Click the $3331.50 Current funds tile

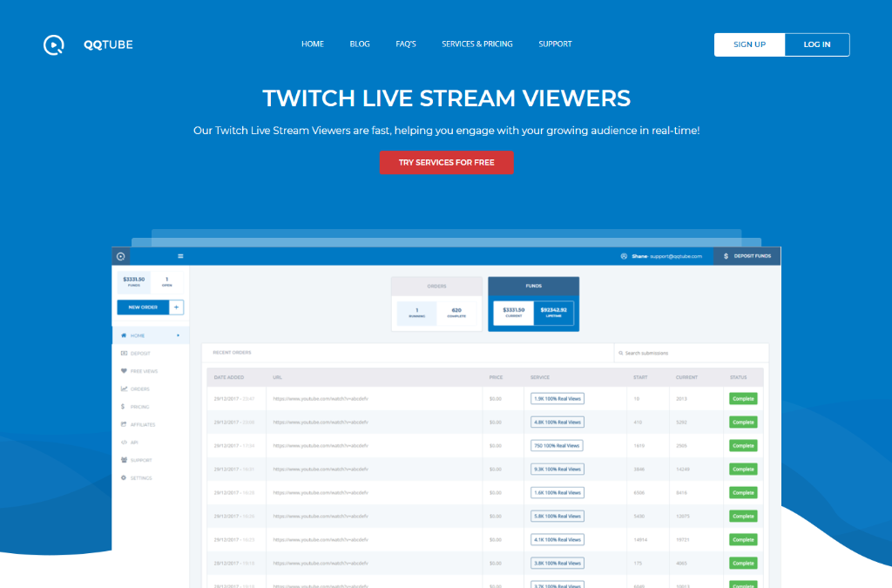pos(514,313)
